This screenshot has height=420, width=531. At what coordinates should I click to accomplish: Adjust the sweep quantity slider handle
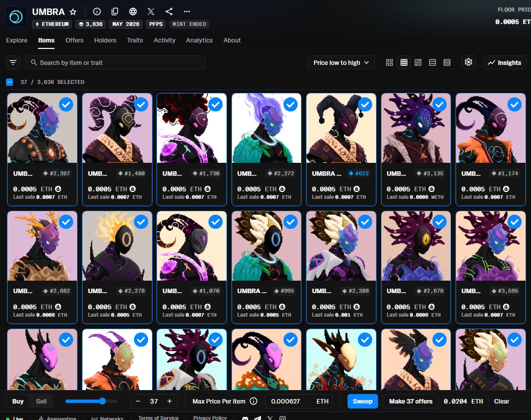coord(102,401)
